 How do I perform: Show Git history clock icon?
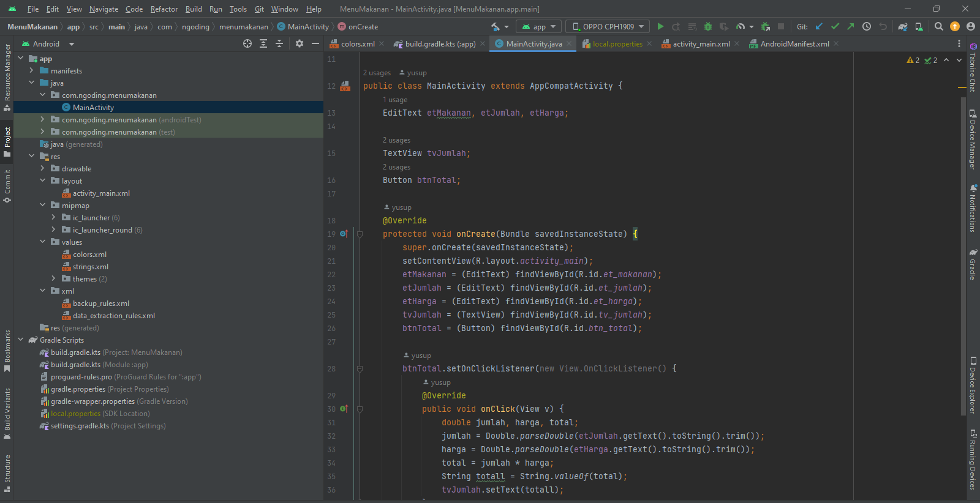point(867,26)
